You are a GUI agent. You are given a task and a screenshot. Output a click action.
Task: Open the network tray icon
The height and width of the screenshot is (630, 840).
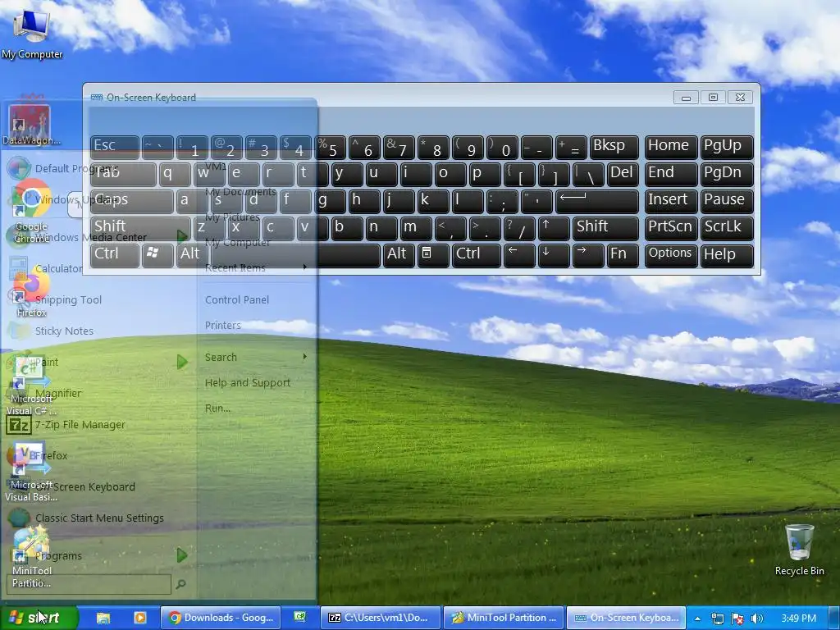(717, 619)
